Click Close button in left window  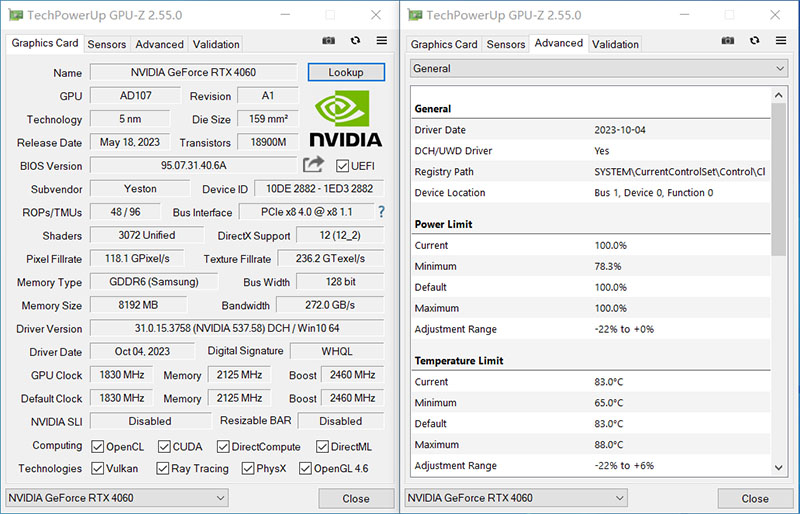coord(356,498)
